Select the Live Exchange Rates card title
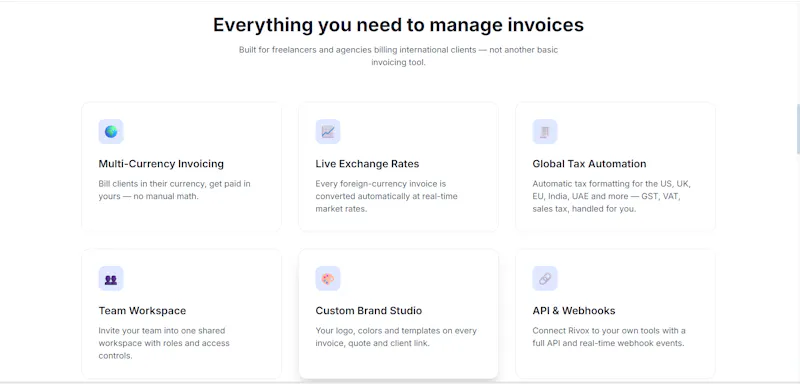Image resolution: width=800 pixels, height=384 pixels. click(x=367, y=164)
